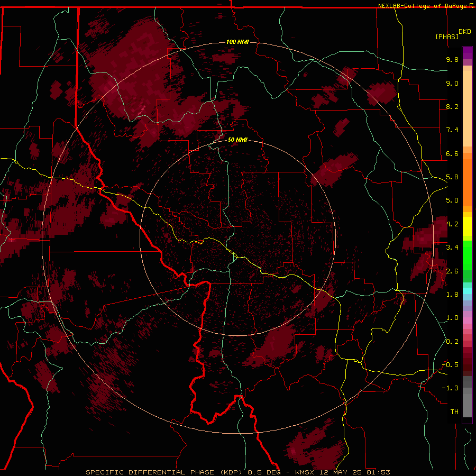Click the 7.4 value on color scale
Screen dimensions: 476x476
click(452, 130)
